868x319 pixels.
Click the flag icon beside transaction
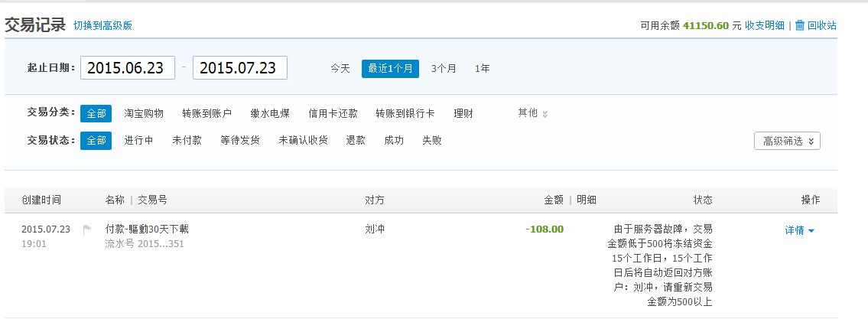pyautogui.click(x=87, y=229)
